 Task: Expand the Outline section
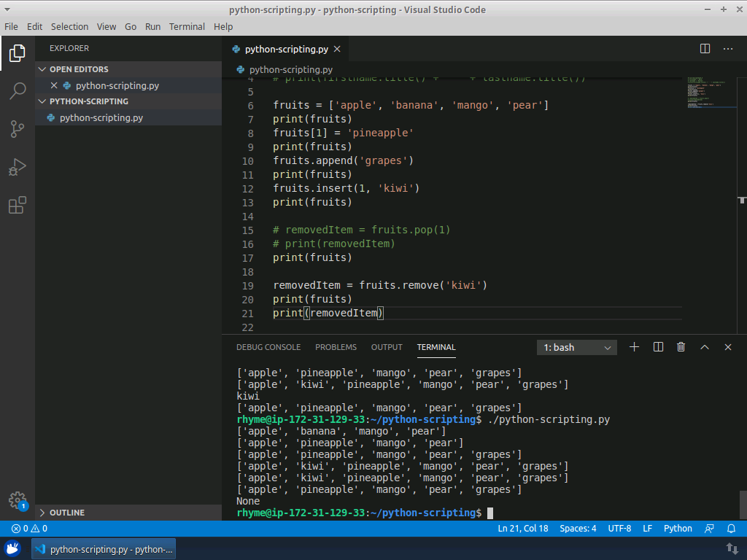(x=67, y=513)
